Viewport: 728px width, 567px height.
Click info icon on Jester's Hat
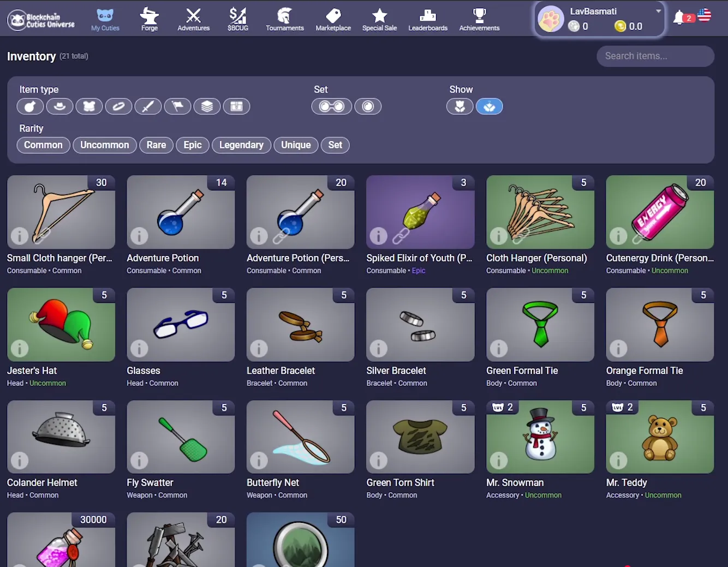coord(20,349)
